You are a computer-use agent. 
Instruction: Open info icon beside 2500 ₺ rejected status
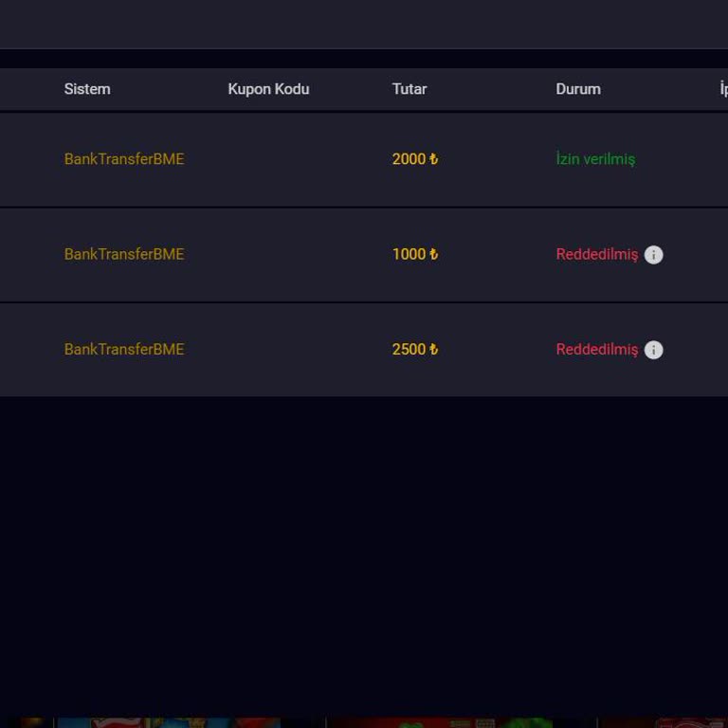653,350
